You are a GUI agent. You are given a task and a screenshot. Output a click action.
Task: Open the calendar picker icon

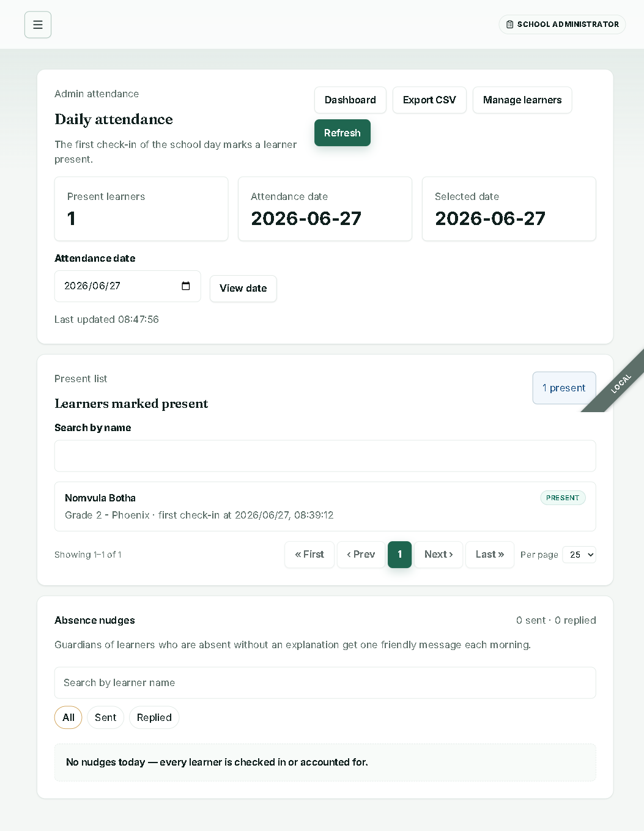pos(186,286)
